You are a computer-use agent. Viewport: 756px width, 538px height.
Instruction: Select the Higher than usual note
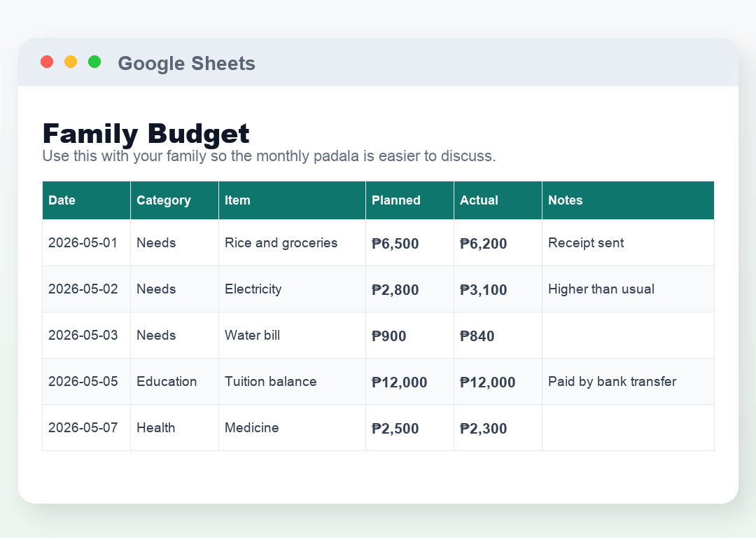[628, 289]
